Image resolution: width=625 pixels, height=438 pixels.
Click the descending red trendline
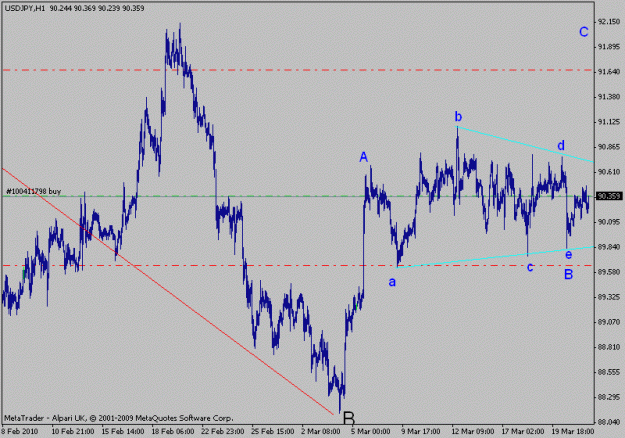click(167, 291)
